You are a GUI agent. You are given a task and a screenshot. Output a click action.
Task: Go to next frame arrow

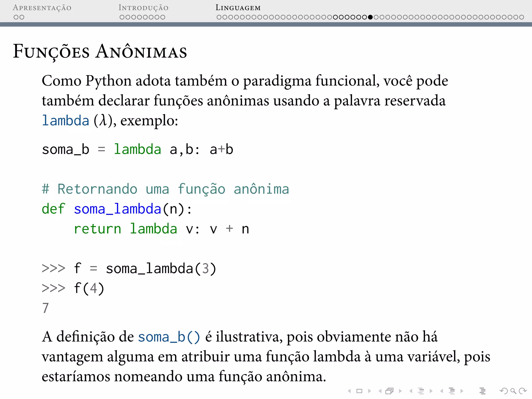coord(400,391)
